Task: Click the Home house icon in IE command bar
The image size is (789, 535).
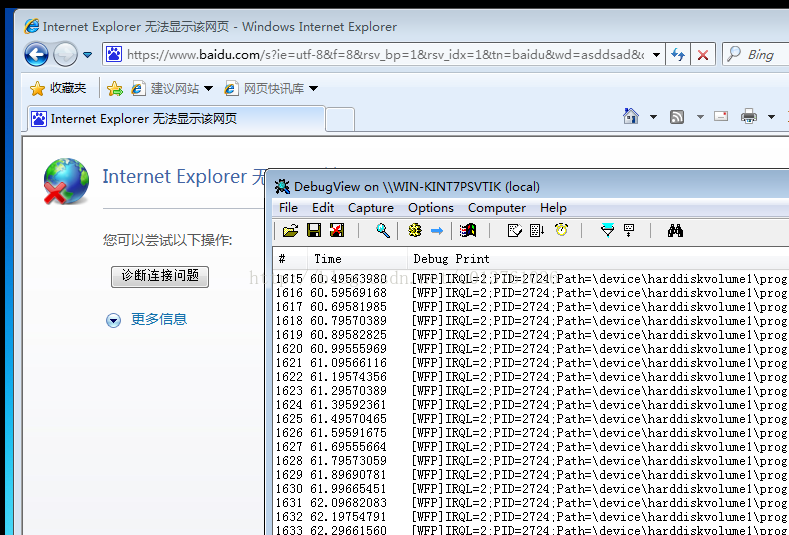Action: (631, 116)
